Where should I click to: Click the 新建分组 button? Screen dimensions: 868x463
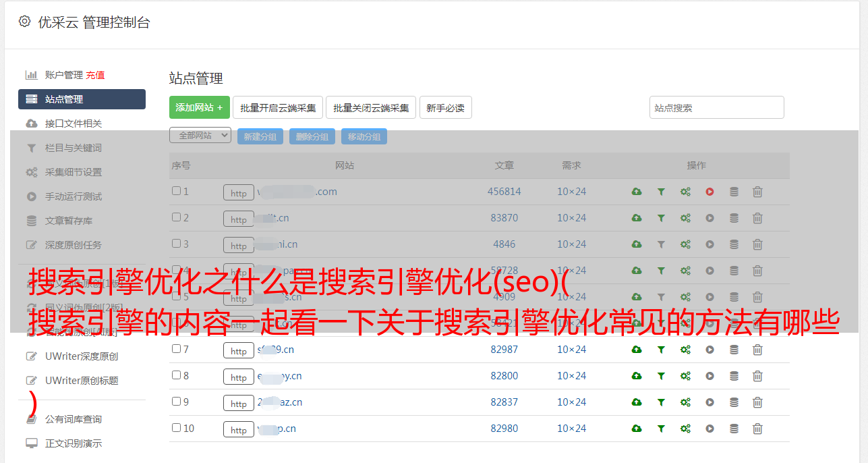[x=260, y=136]
